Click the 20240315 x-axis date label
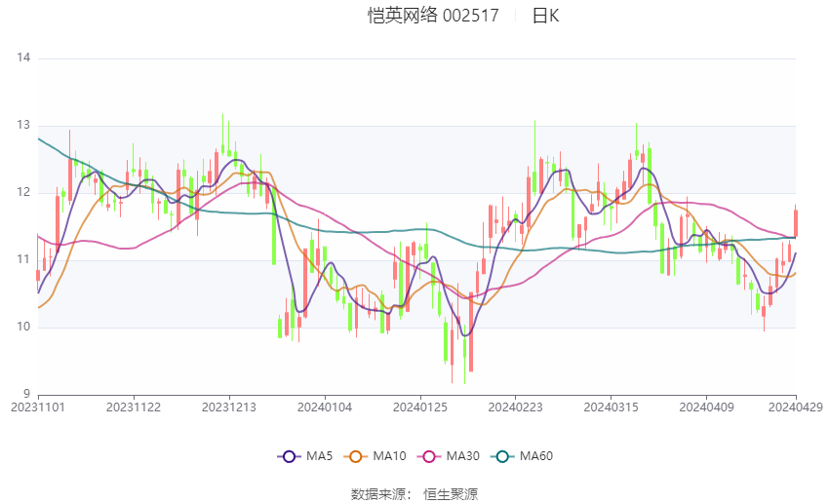Viewport: 829px width, 504px height. [611, 407]
